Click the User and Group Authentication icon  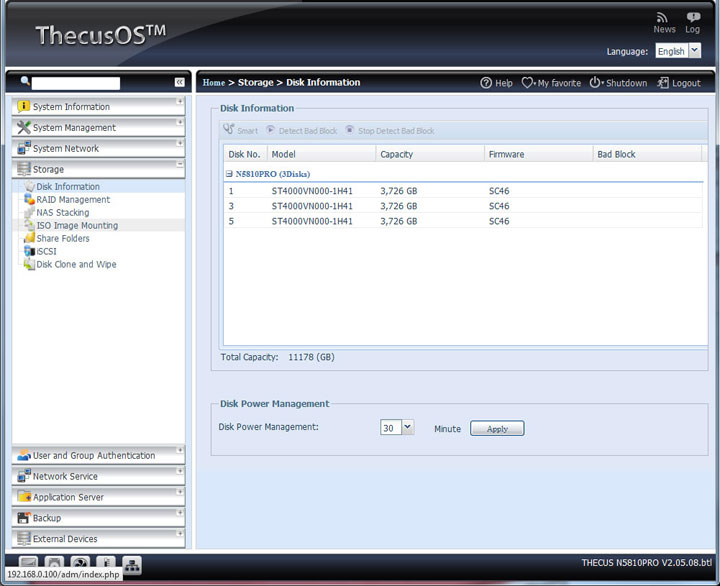pos(23,455)
